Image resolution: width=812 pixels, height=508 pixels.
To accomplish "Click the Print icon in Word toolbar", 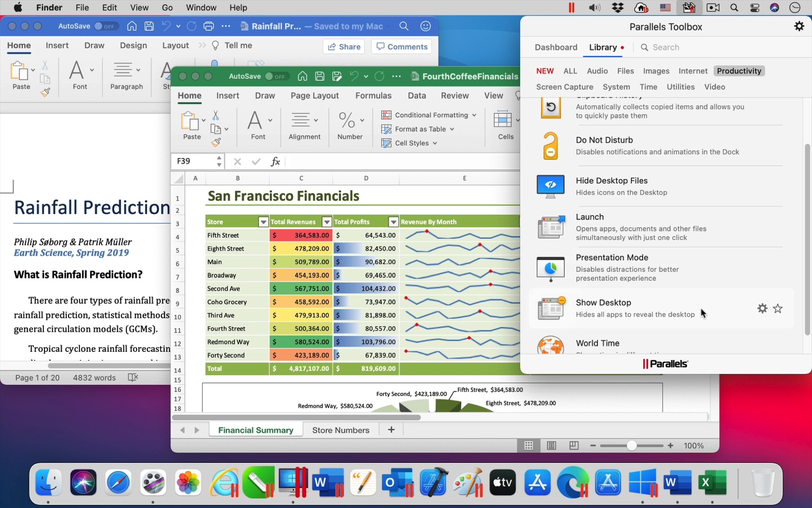I will pos(208,26).
